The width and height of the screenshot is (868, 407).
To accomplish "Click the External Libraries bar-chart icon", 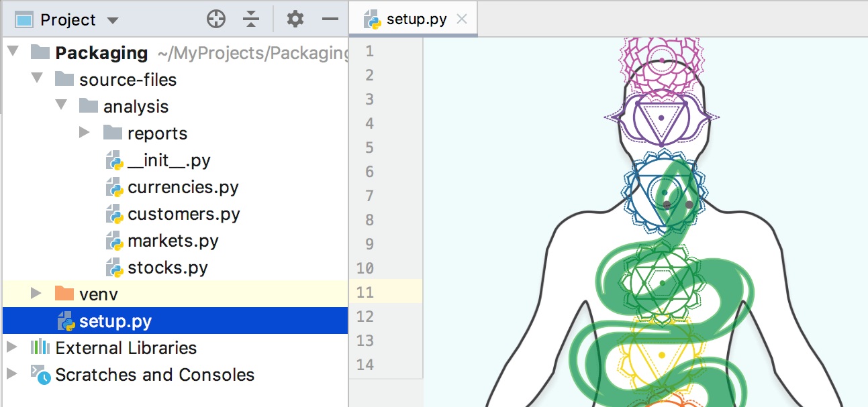I will 40,347.
